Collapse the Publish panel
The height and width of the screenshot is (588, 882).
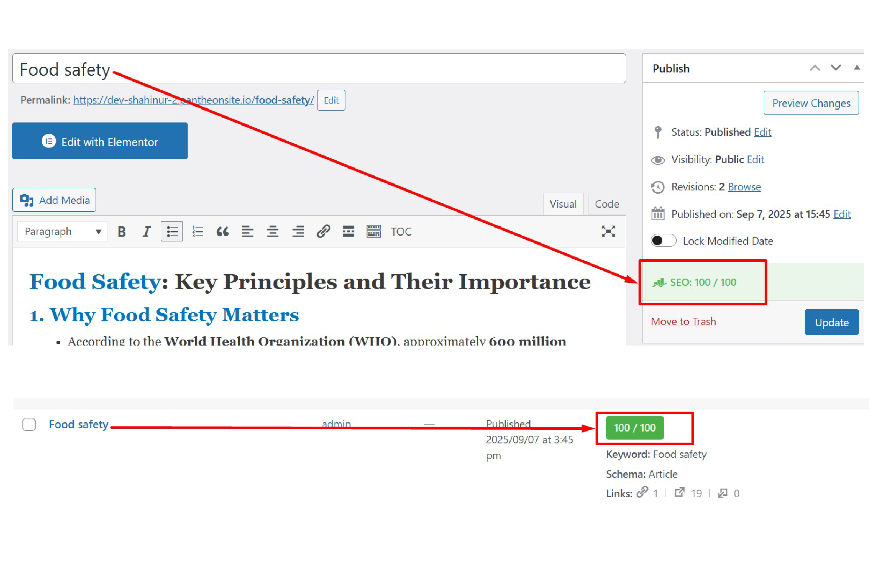[x=856, y=68]
